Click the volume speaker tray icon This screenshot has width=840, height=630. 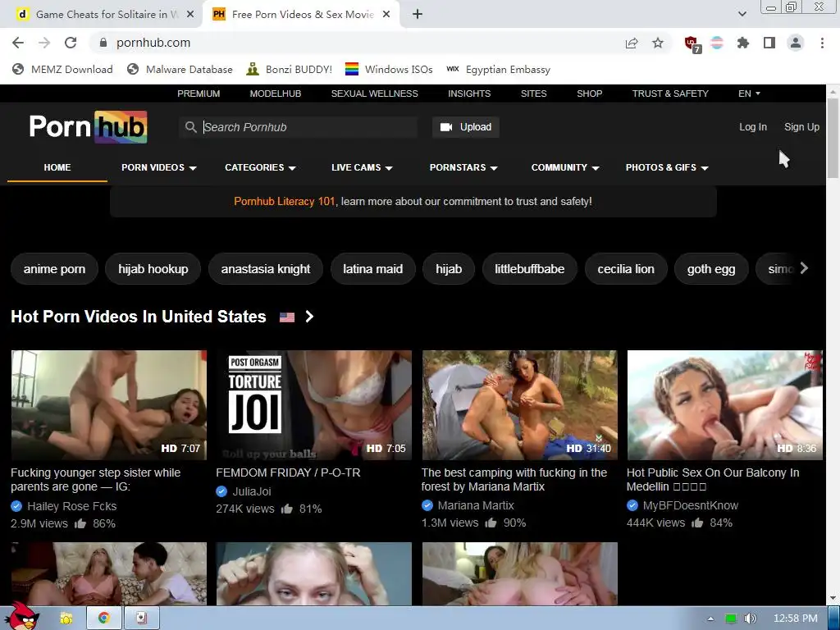point(751,619)
